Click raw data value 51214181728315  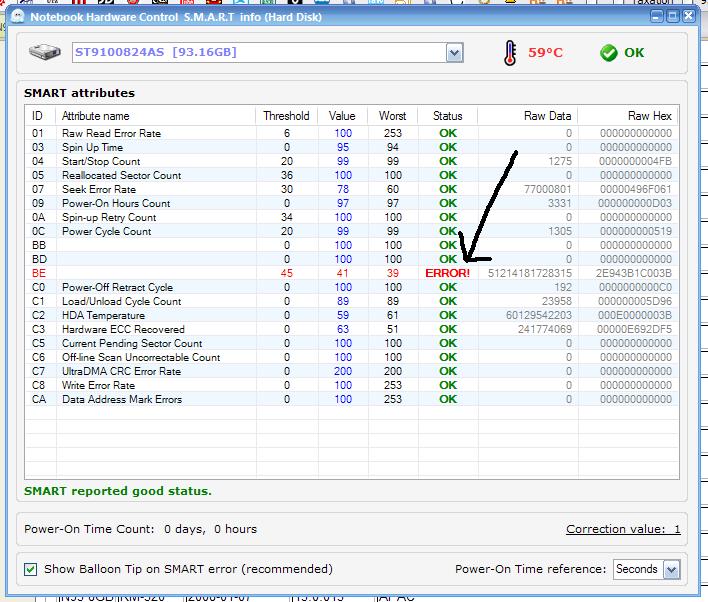tap(530, 273)
